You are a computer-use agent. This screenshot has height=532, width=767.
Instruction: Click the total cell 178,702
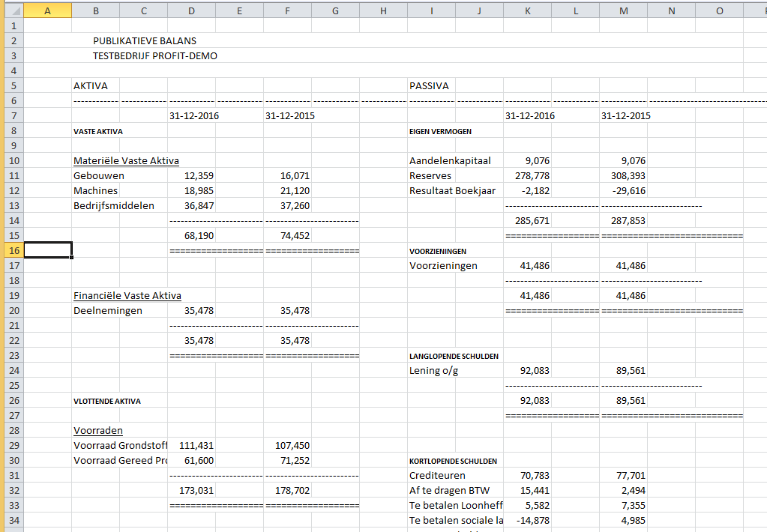292,491
